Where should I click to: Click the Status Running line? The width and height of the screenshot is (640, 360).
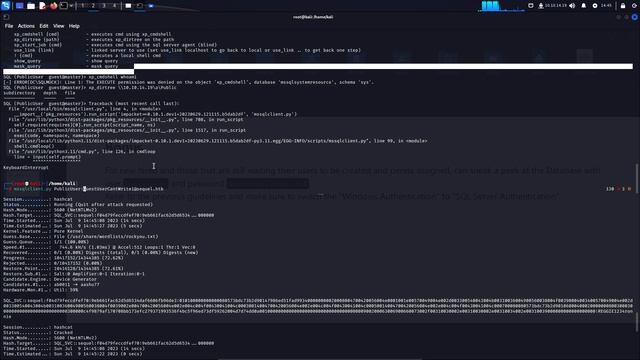[78, 204]
